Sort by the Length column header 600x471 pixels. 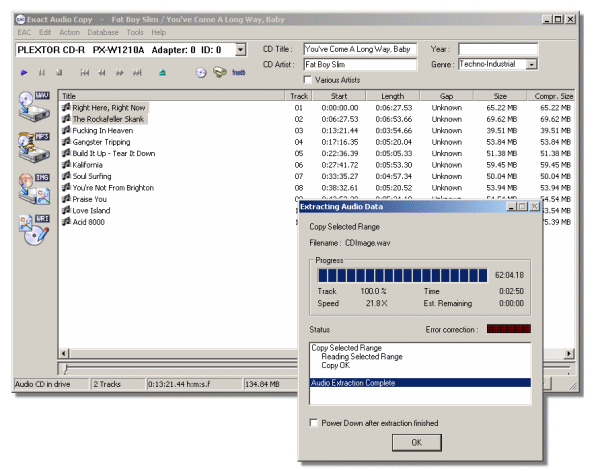[x=393, y=96]
